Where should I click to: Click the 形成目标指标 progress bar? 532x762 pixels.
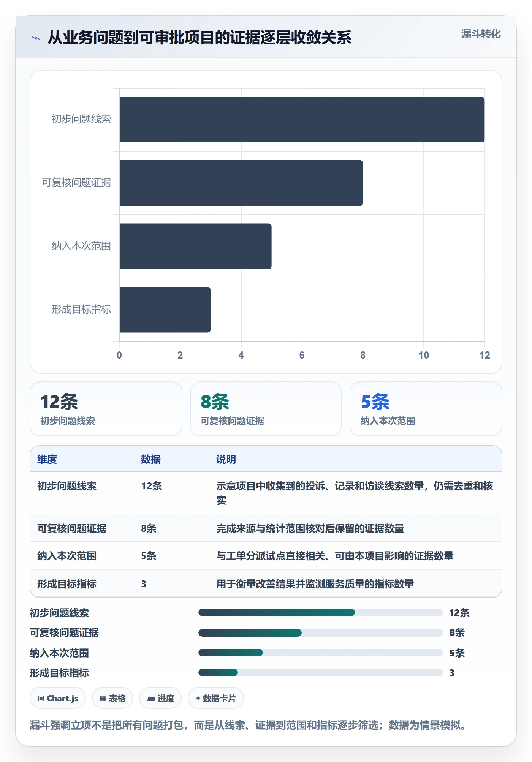coord(320,672)
